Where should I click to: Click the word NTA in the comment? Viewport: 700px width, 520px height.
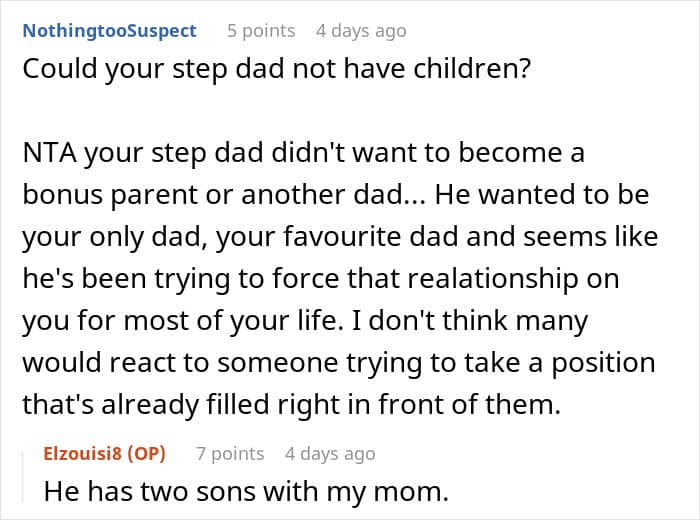[47, 155]
